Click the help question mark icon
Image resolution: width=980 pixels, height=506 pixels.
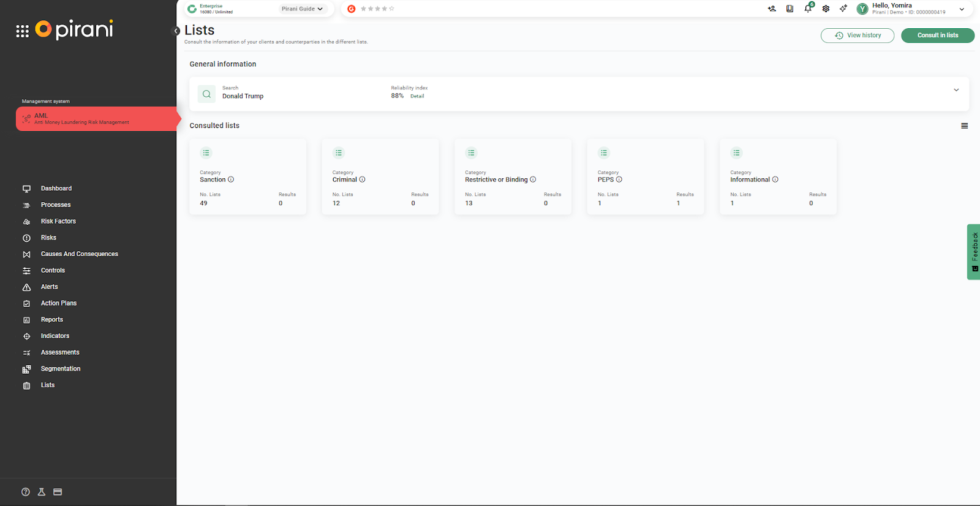tap(26, 492)
